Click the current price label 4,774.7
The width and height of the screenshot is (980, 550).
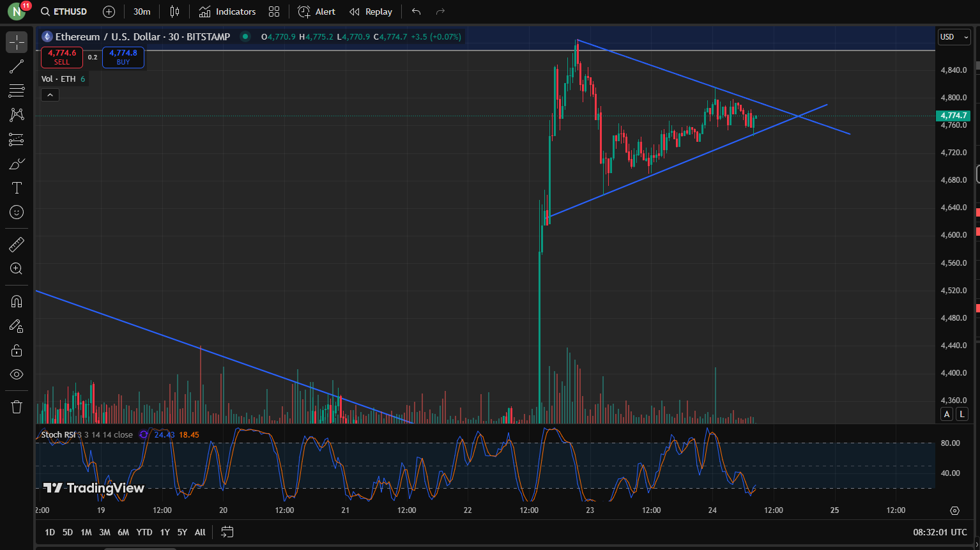(953, 116)
